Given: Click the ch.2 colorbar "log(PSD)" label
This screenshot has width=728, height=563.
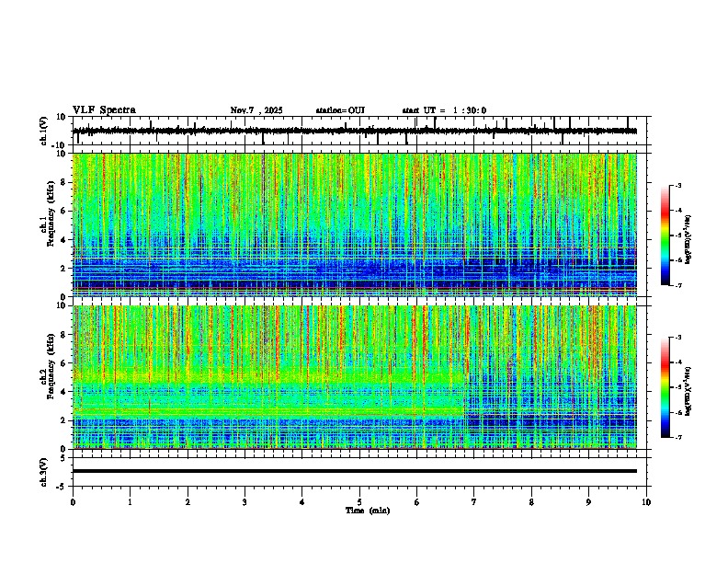Looking at the screenshot, I should click(x=688, y=391).
